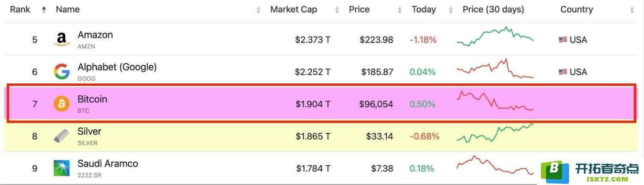Image resolution: width=644 pixels, height=185 pixels.
Task: Open the Alphabet (Google) link
Action: pyautogui.click(x=117, y=67)
